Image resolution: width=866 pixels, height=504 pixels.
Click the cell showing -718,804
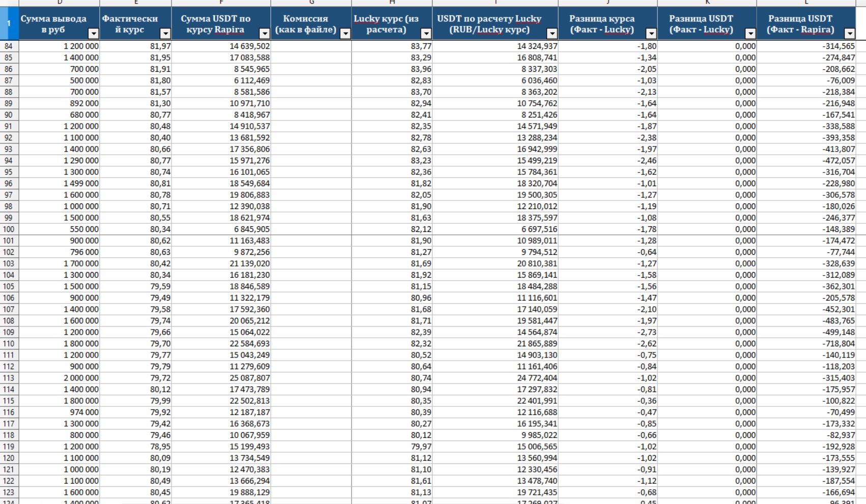(806, 344)
